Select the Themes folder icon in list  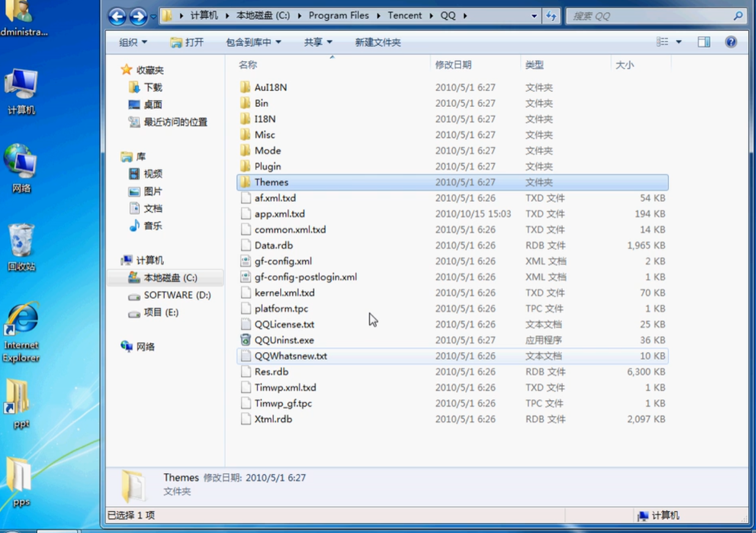click(x=245, y=182)
